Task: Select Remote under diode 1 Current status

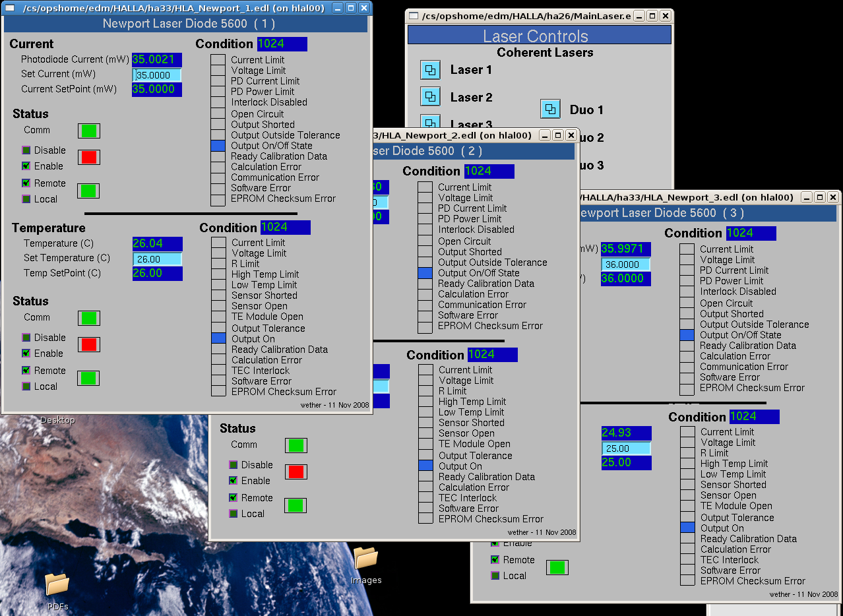Action: tap(26, 183)
